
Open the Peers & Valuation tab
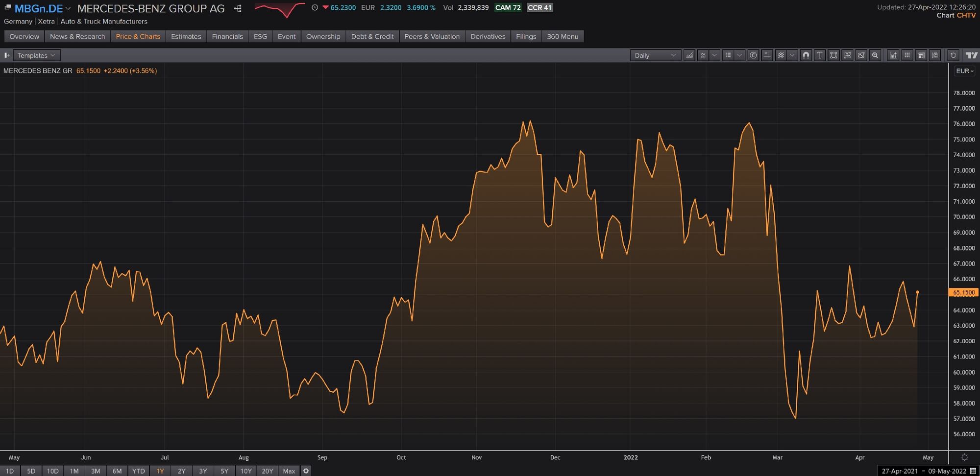pyautogui.click(x=432, y=36)
